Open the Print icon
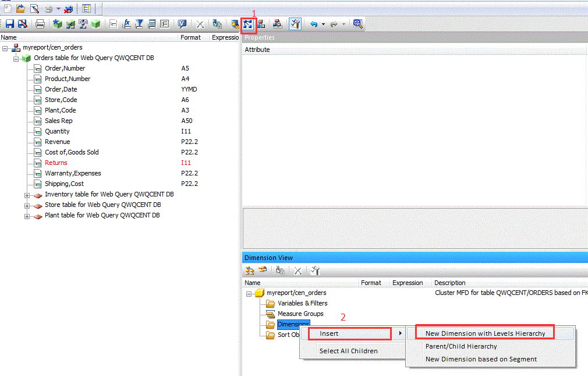The image size is (588, 376). pyautogui.click(x=38, y=23)
